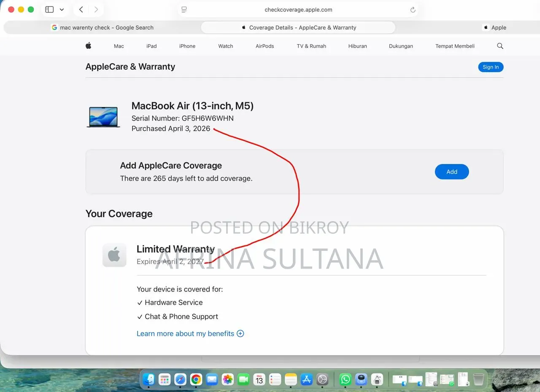Open the Mac navigation menu item
Image resolution: width=540 pixels, height=392 pixels.
click(x=119, y=46)
